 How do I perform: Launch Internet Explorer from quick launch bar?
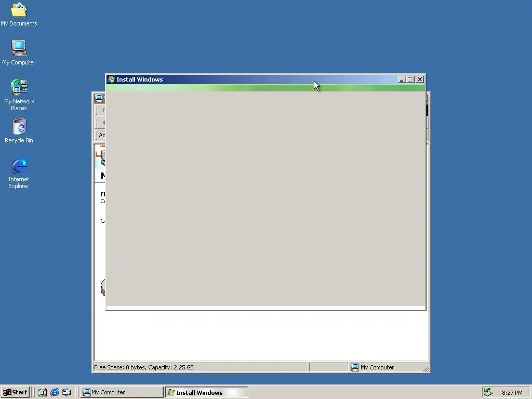pyautogui.click(x=54, y=392)
